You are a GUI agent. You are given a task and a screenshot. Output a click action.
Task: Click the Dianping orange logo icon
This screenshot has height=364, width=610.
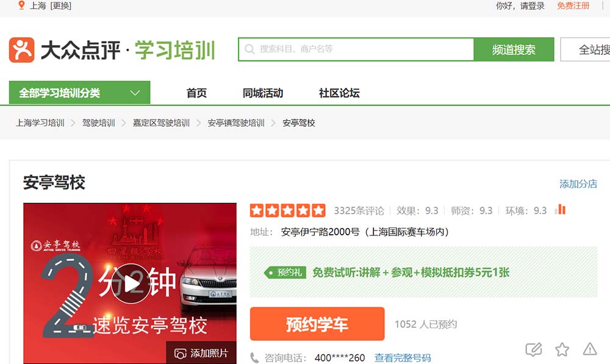tap(21, 50)
